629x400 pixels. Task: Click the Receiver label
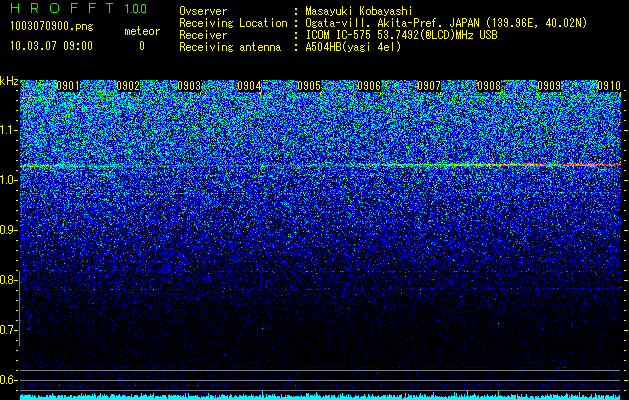coord(203,35)
